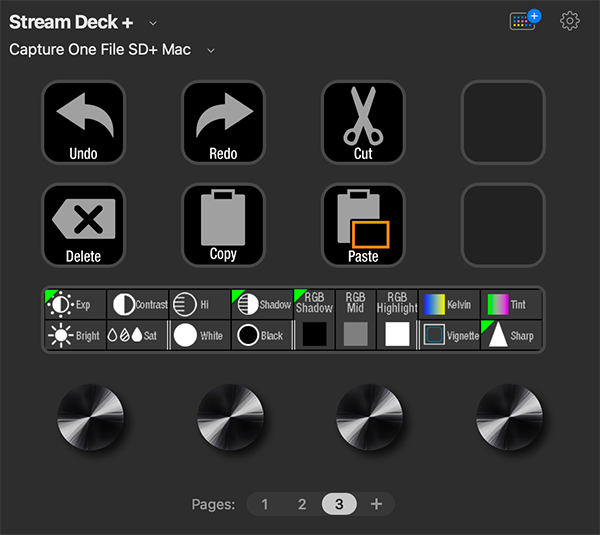The height and width of the screenshot is (535, 600).
Task: Open the Stream Deck store keyboard icon
Action: [x=525, y=20]
